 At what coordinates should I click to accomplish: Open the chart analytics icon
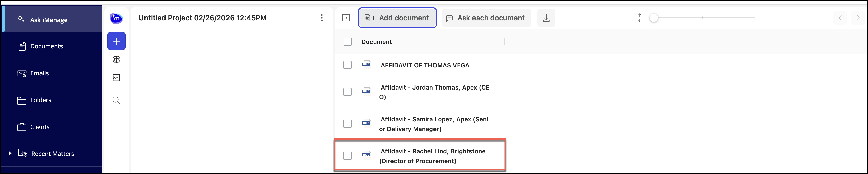tap(116, 78)
